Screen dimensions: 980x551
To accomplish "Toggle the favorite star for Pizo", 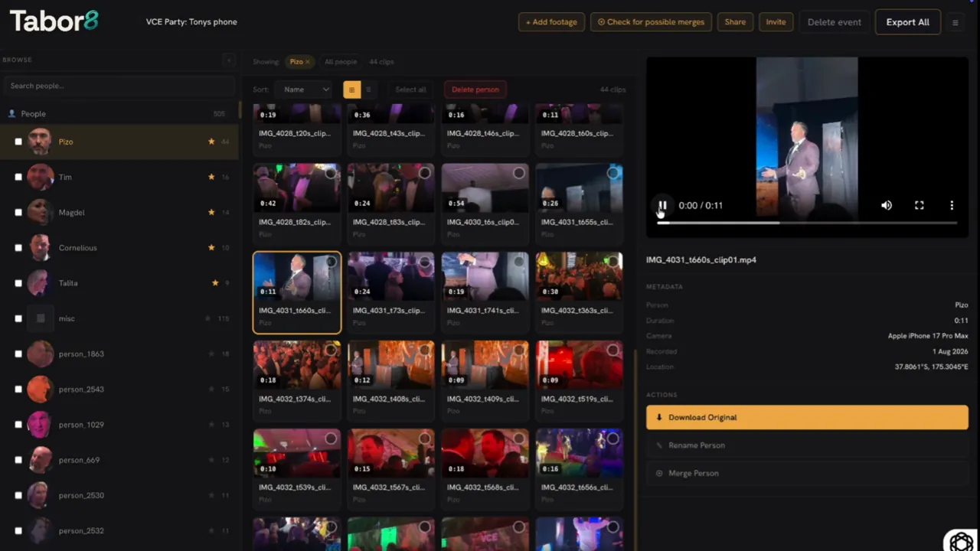I will tap(211, 142).
